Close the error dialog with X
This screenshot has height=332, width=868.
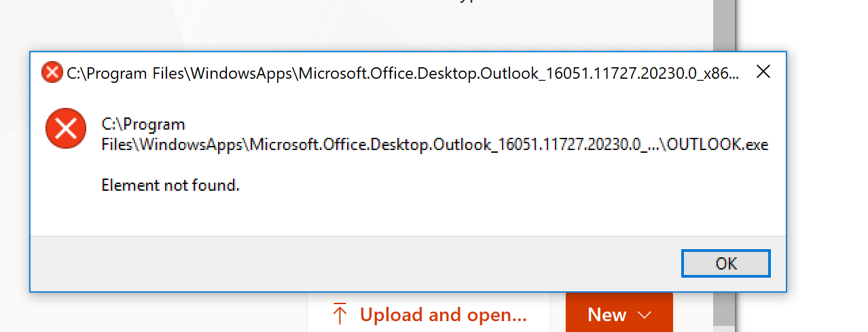point(763,71)
